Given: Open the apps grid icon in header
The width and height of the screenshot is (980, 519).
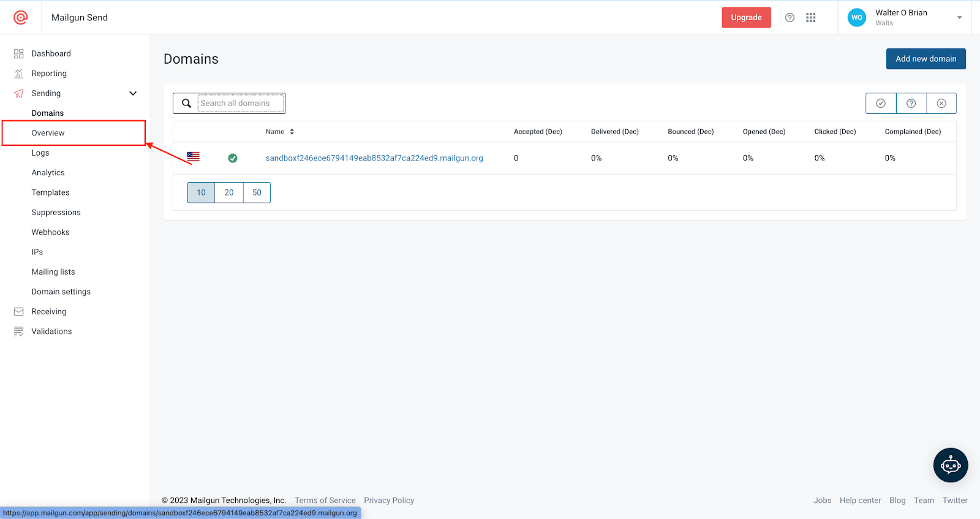Looking at the screenshot, I should (811, 18).
